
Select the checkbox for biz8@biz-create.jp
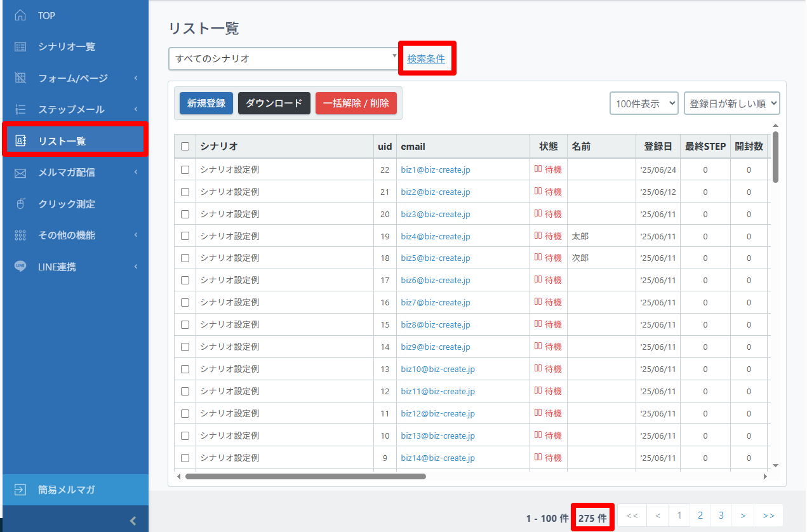click(x=185, y=324)
